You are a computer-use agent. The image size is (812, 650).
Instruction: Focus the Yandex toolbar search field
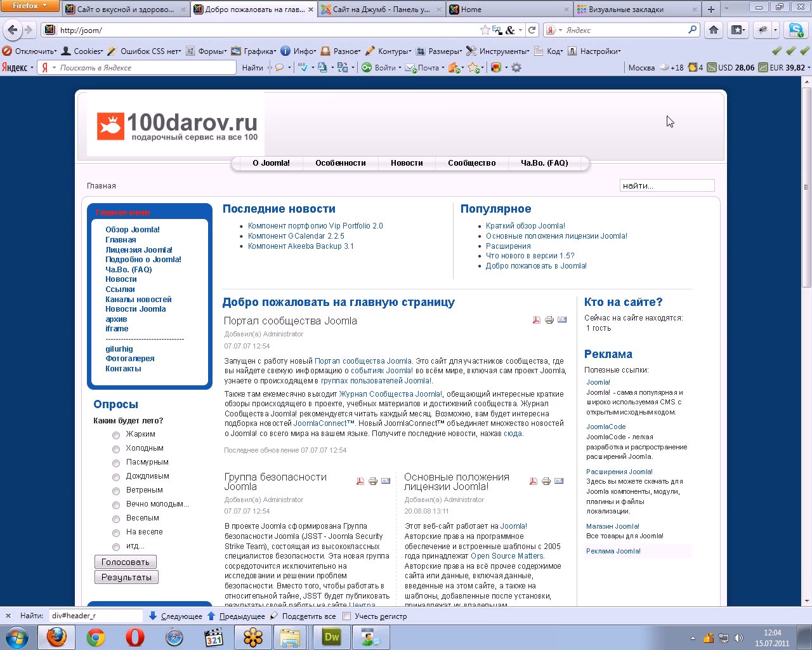(x=136, y=67)
